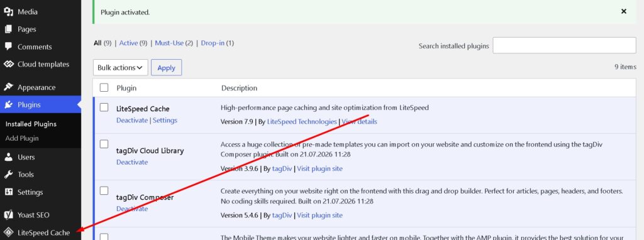Screen dimensions: 644x240
Task: Open Settings menu item
Action: pyautogui.click(x=40, y=192)
